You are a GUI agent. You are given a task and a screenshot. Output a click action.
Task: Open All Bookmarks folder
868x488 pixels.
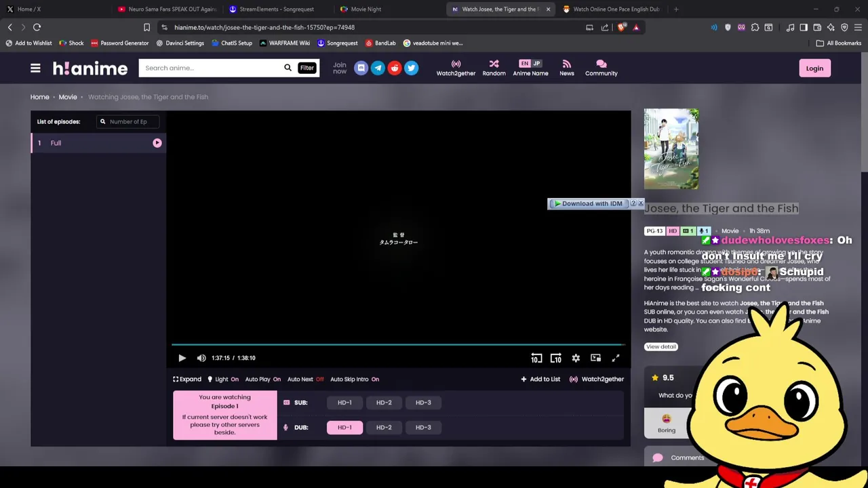pyautogui.click(x=839, y=43)
